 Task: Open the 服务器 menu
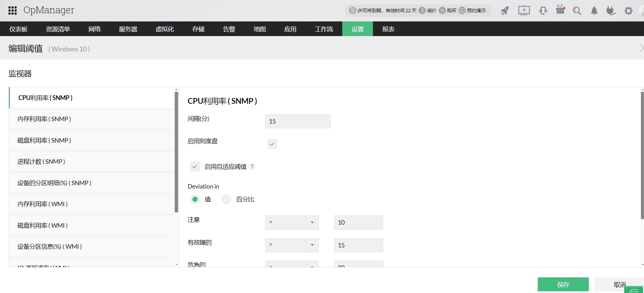[128, 29]
